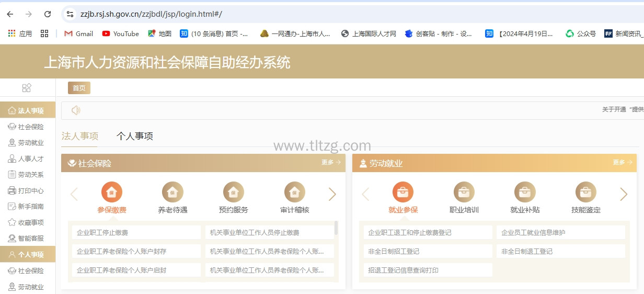Click the 参保缴费 orange house icon
The image size is (644, 294).
[x=112, y=192]
